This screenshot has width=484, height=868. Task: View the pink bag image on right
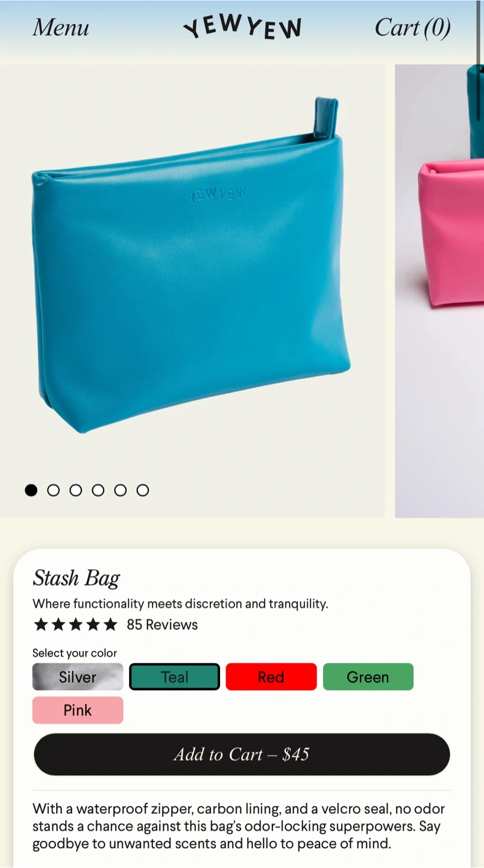(439, 291)
